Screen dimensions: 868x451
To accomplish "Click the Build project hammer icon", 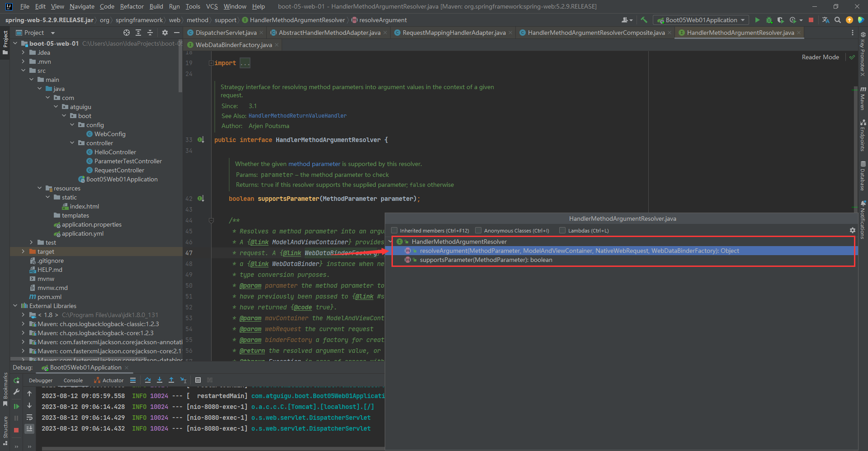I will pyautogui.click(x=644, y=20).
